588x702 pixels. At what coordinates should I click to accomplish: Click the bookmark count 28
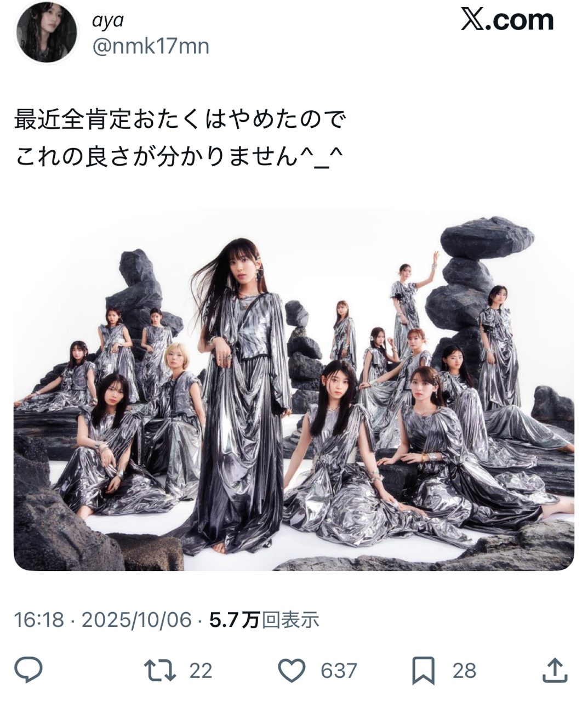click(464, 671)
